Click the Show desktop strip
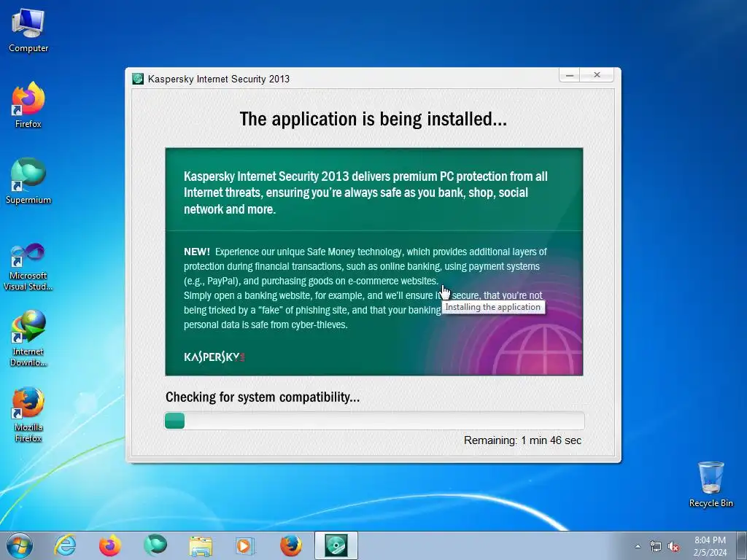This screenshot has height=560, width=747. (x=742, y=546)
